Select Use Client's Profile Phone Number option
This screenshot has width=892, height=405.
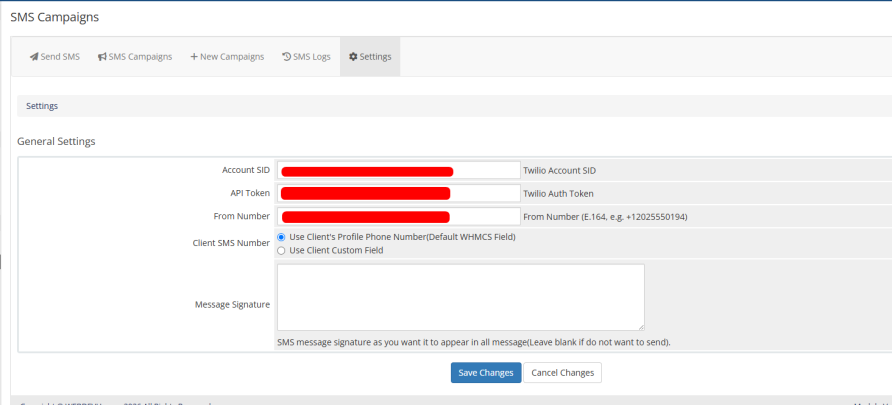[x=281, y=237]
